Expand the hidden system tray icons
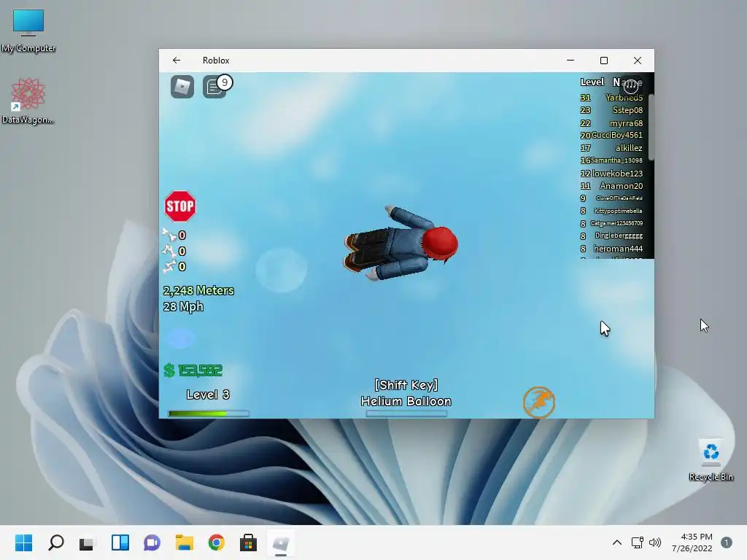The width and height of the screenshot is (747, 560). [617, 542]
